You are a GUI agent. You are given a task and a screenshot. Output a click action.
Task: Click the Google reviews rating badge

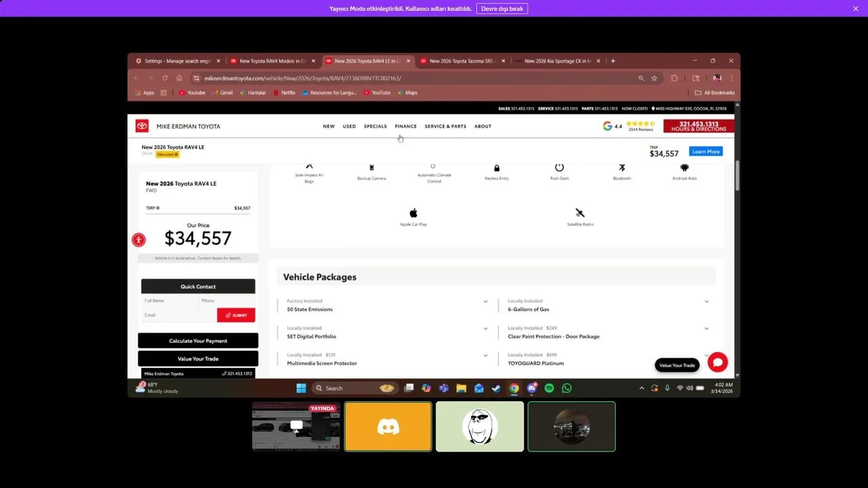(629, 126)
